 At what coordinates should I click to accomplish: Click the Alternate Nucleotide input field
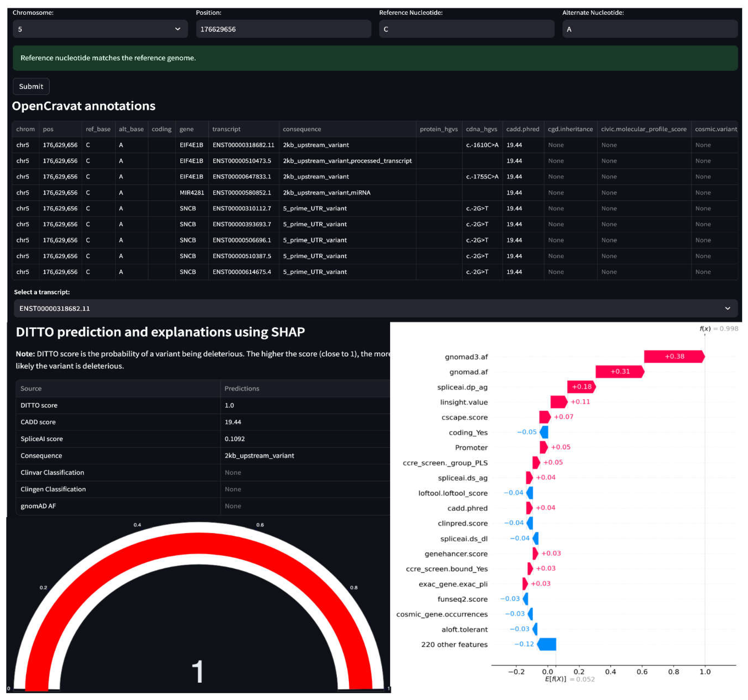[649, 29]
